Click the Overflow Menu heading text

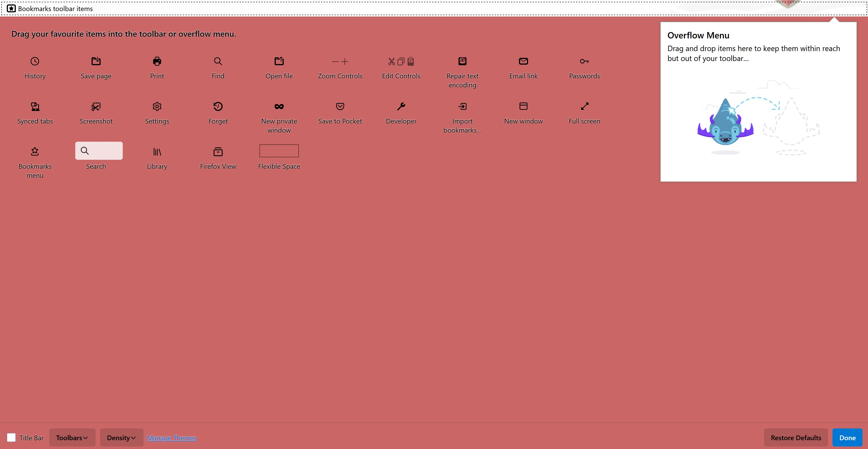(x=698, y=35)
